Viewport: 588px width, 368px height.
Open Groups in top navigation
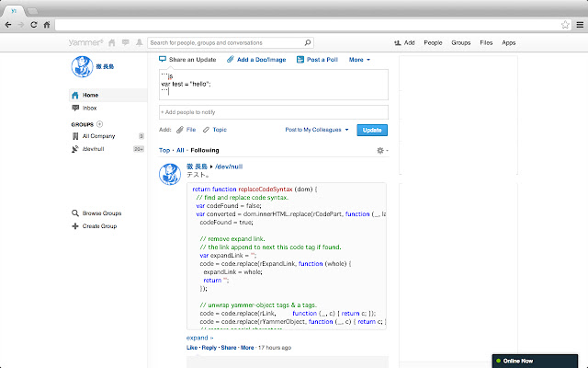coord(461,43)
